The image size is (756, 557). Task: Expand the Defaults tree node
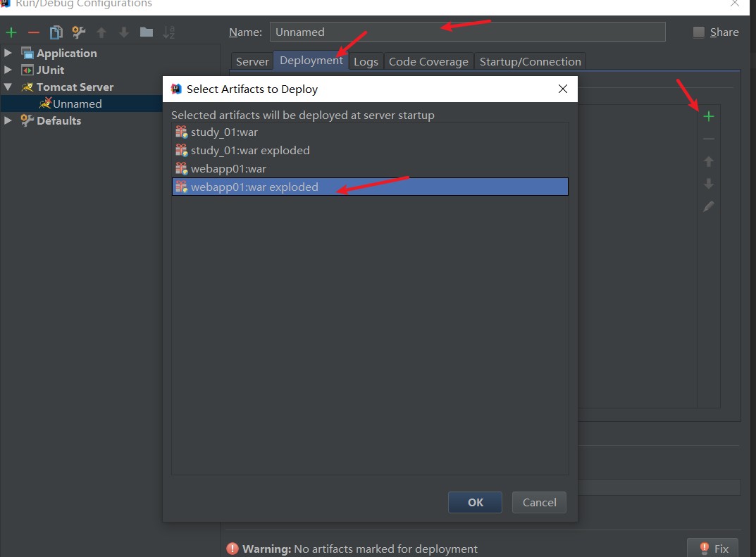point(8,120)
